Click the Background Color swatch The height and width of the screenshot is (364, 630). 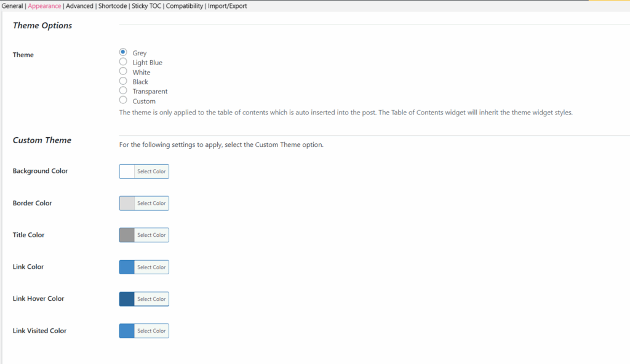tap(127, 172)
